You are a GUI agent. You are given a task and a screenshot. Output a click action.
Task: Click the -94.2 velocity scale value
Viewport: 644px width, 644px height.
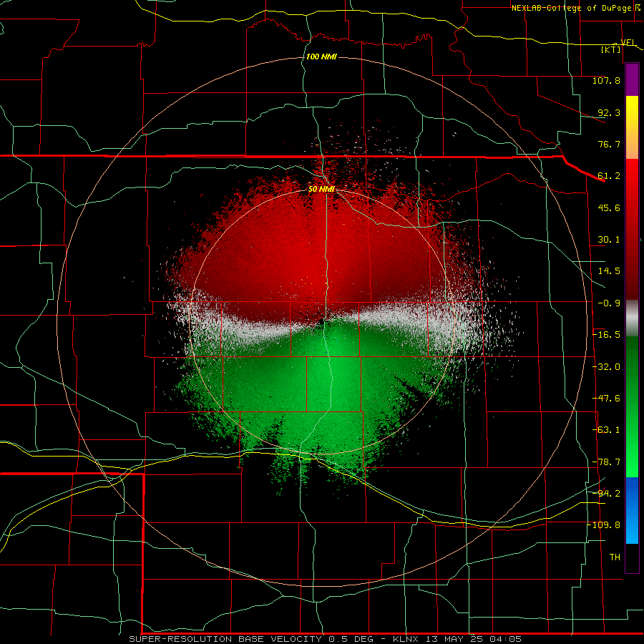click(606, 494)
